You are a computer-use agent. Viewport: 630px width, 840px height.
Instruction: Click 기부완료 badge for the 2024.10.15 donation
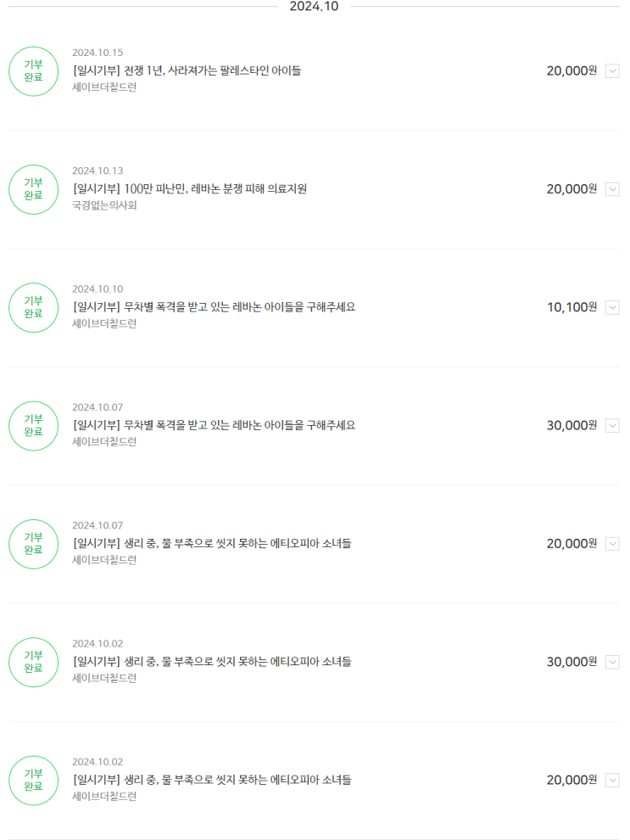coord(33,71)
